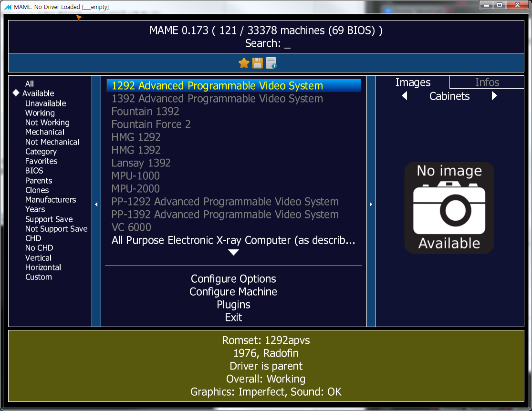The height and width of the screenshot is (411, 532).
Task: Open the Plugins menu entry
Action: tap(233, 304)
